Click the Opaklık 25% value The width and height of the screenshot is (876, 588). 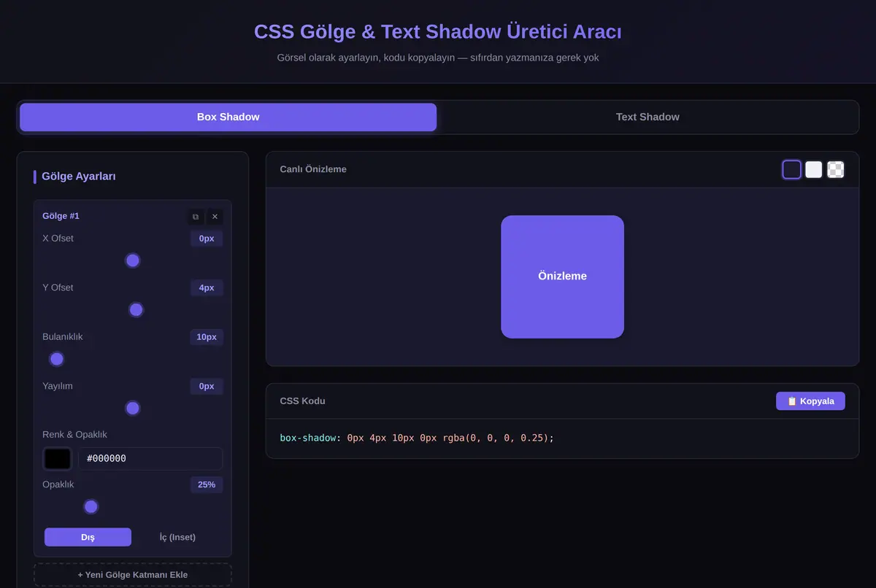point(207,484)
